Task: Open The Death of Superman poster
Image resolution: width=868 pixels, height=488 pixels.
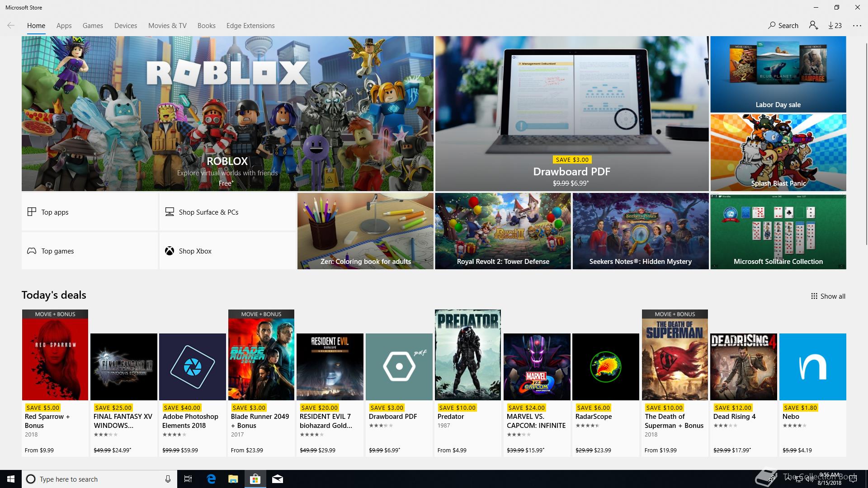Action: click(x=675, y=355)
